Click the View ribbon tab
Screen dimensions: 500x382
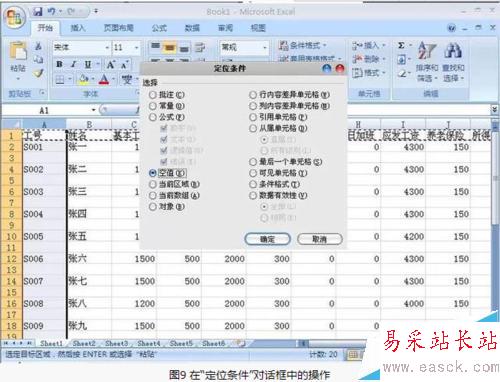click(x=258, y=28)
